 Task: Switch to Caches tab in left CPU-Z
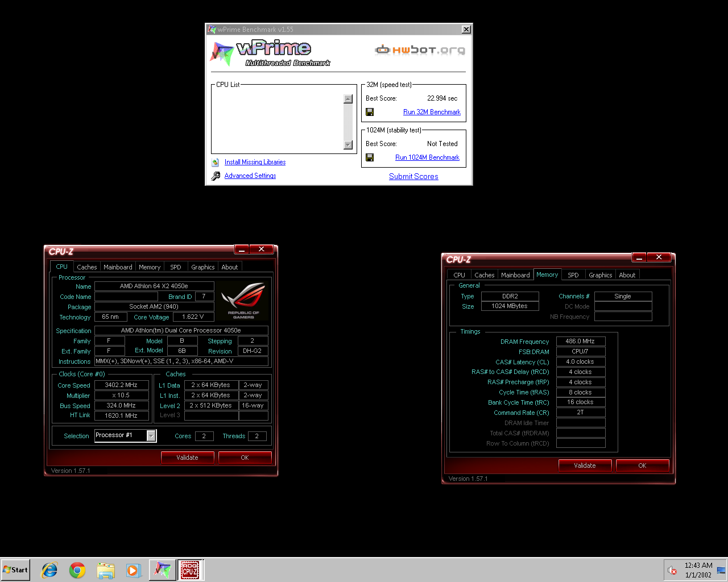87,267
